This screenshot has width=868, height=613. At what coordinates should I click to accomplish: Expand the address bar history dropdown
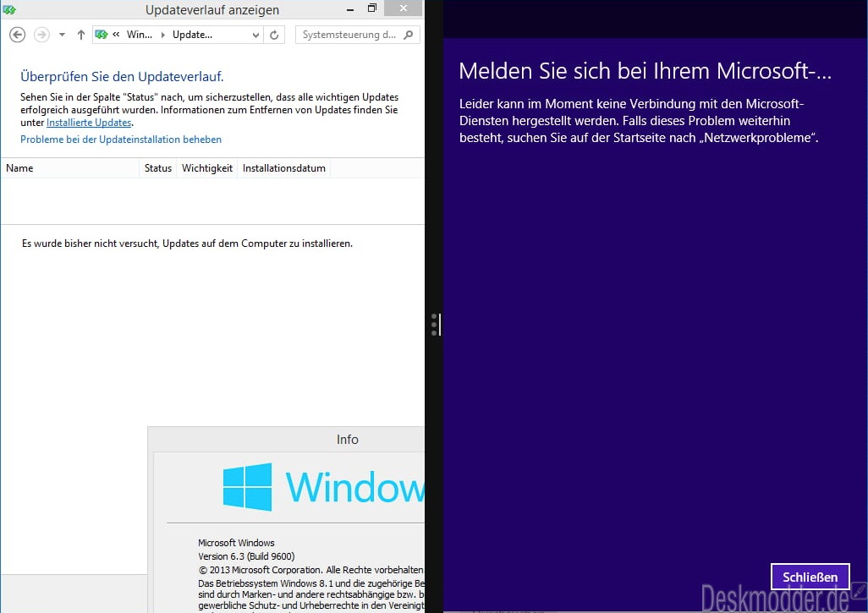(x=255, y=35)
